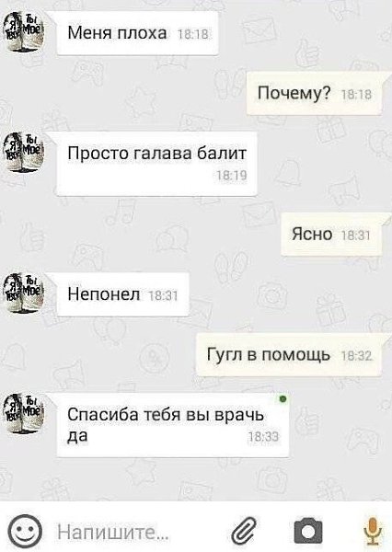Image resolution: width=392 pixels, height=552 pixels.
Task: Tap the 18:32 timestamp on "Гугл в помощь"
Action: click(x=356, y=356)
